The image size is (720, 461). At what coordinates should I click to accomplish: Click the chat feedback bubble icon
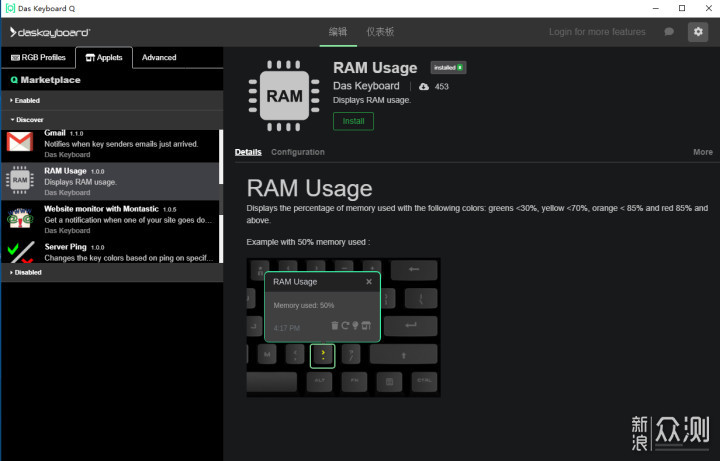(669, 32)
